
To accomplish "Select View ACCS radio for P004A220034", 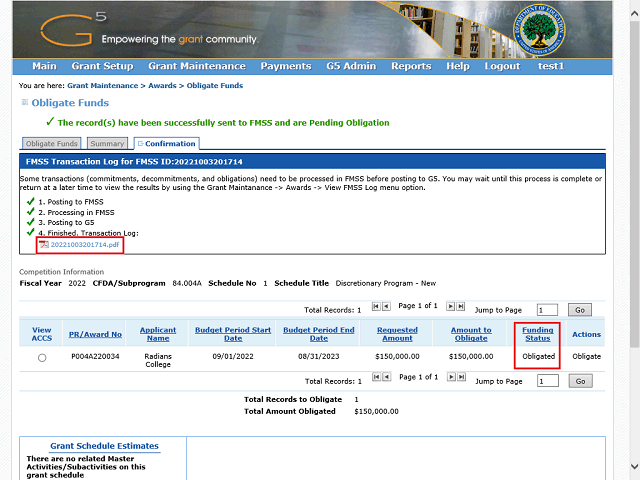I will point(42,358).
